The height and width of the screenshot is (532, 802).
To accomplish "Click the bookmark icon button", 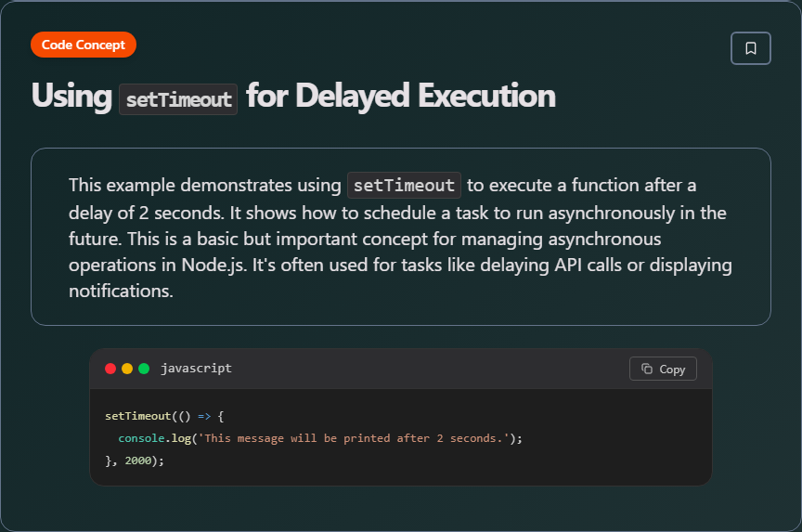I will (x=750, y=48).
